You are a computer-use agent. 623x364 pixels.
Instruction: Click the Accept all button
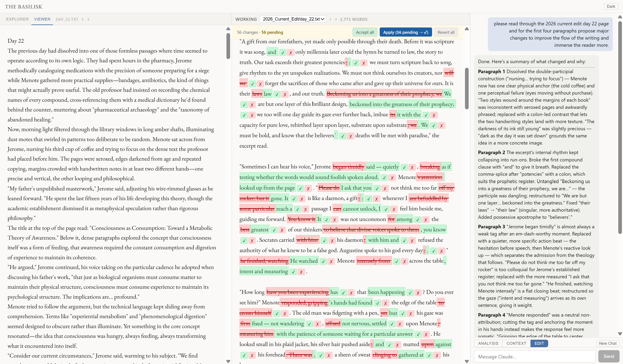click(365, 32)
